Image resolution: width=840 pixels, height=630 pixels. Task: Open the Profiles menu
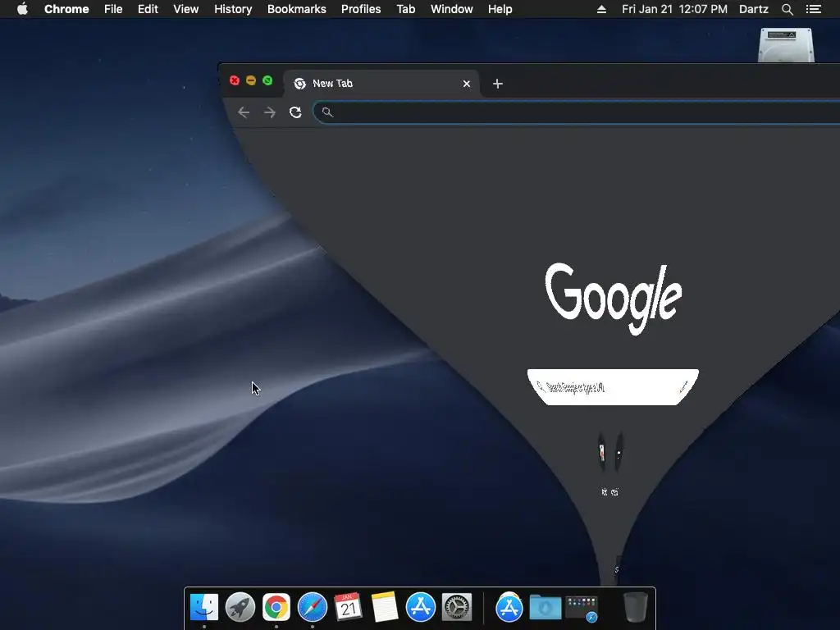click(x=361, y=9)
